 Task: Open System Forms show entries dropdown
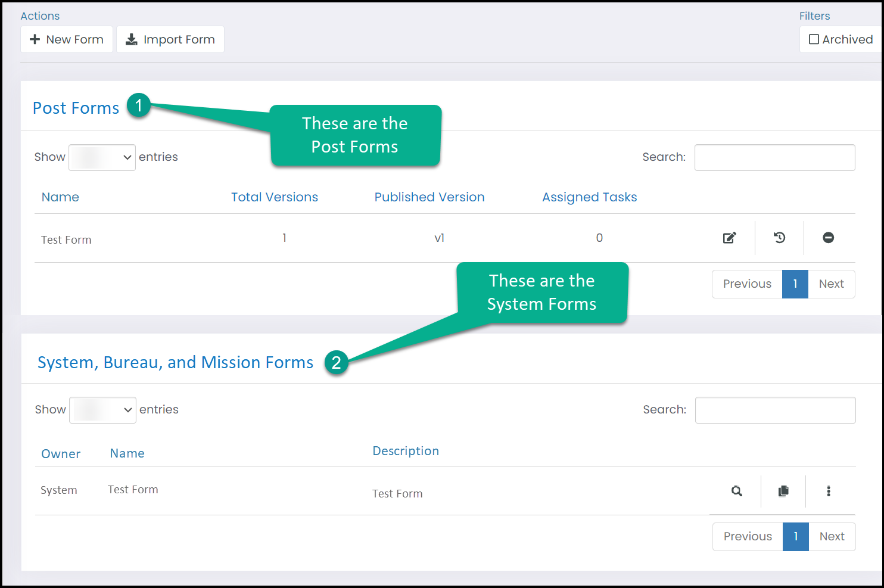(x=102, y=410)
